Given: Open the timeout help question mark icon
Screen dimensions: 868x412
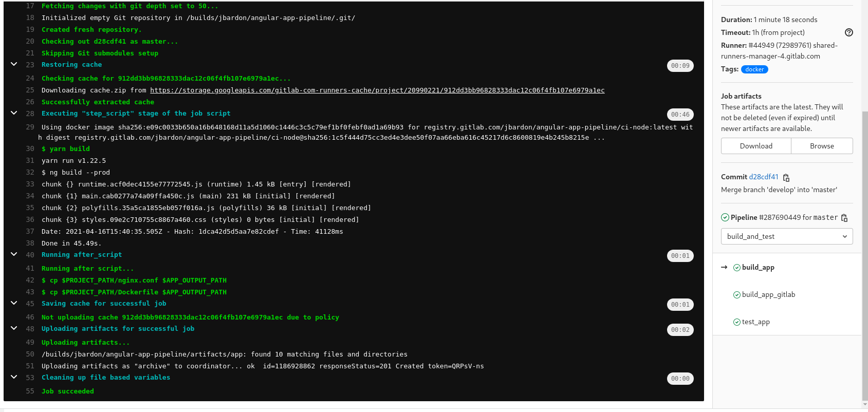Looking at the screenshot, I should click(848, 32).
